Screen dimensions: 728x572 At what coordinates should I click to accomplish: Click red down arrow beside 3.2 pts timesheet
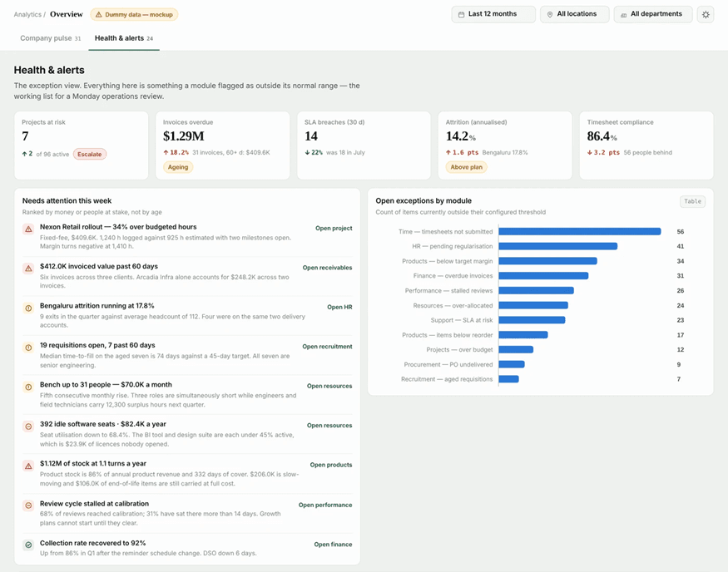(x=589, y=152)
